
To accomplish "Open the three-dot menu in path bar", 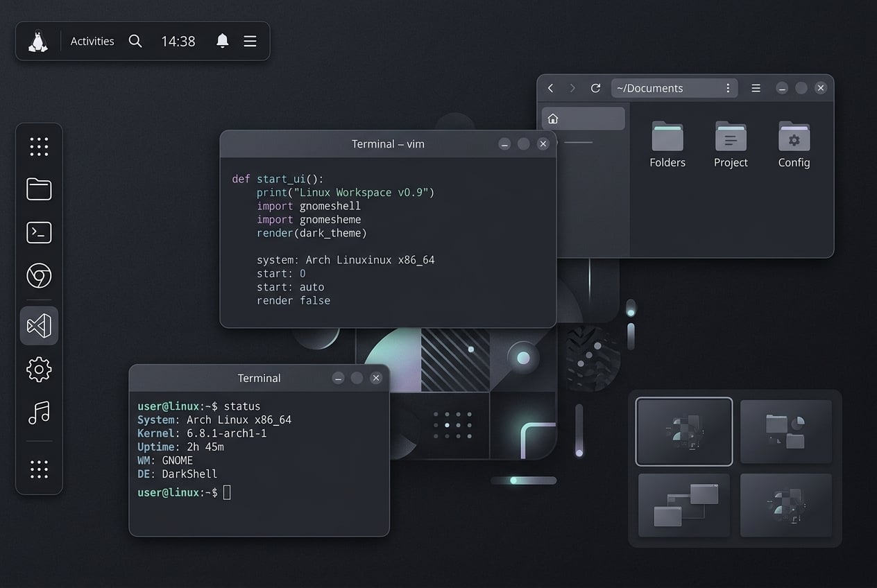I will click(x=728, y=88).
